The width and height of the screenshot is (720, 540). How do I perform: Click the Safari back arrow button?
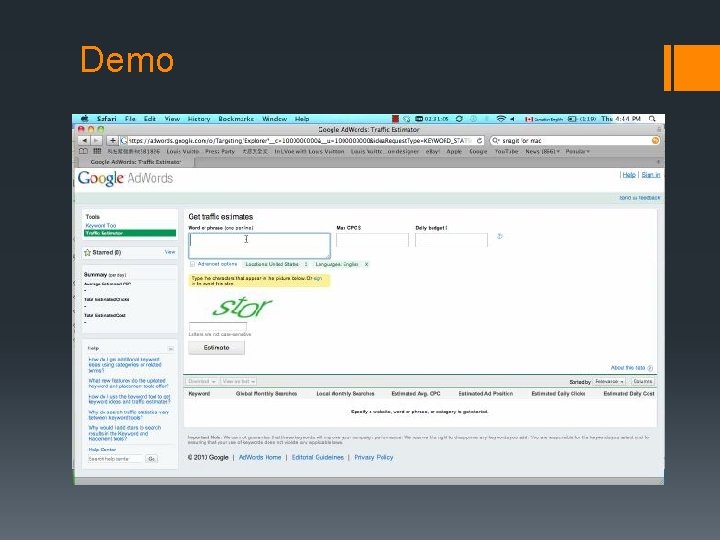(x=84, y=141)
